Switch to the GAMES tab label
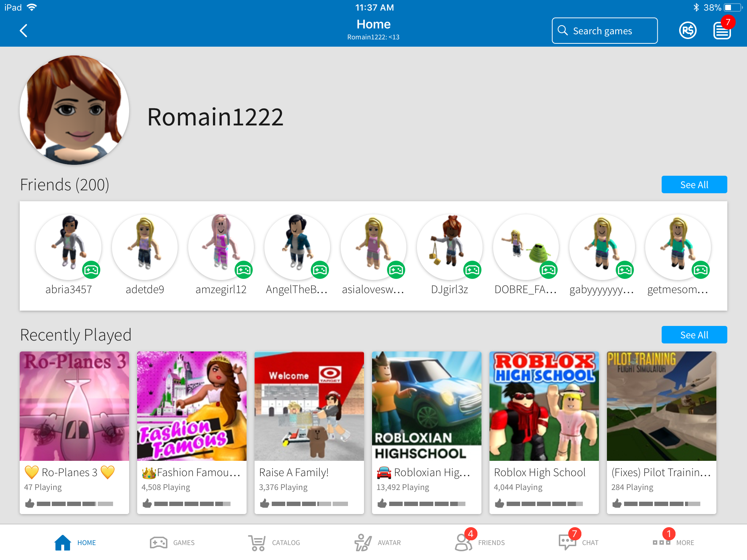This screenshot has height=560, width=747. (x=184, y=543)
